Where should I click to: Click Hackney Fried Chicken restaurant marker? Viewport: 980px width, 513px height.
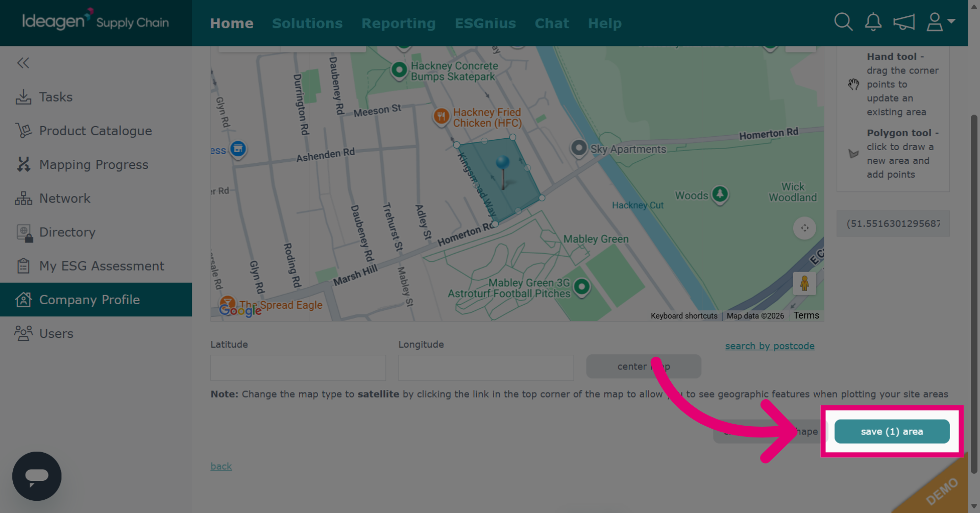(x=441, y=117)
